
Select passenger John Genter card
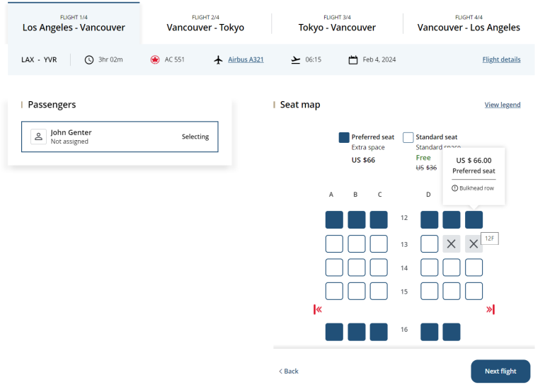[x=120, y=137]
